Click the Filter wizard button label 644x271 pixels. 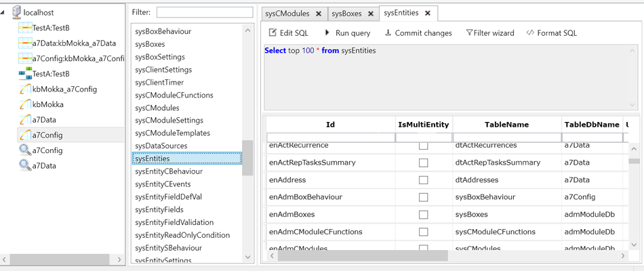pos(494,33)
